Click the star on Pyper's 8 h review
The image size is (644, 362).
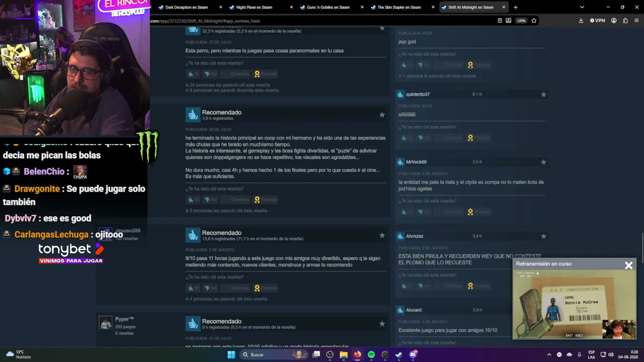[382, 324]
